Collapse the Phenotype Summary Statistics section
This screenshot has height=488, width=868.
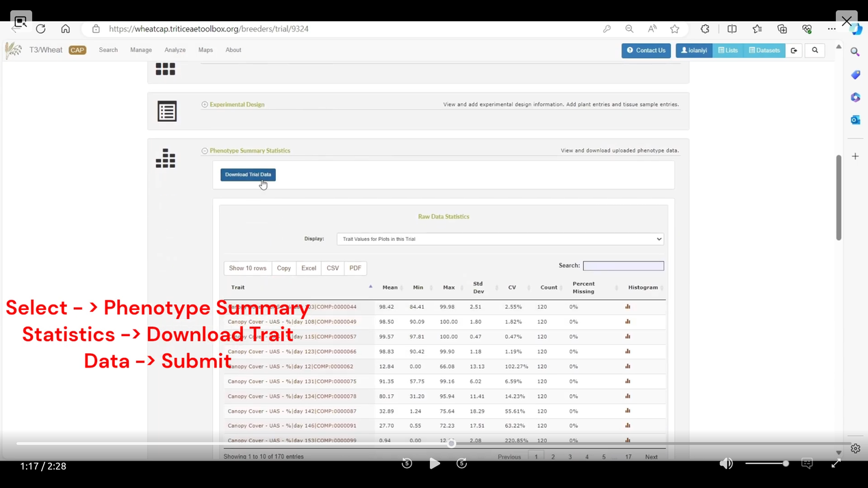coord(205,151)
